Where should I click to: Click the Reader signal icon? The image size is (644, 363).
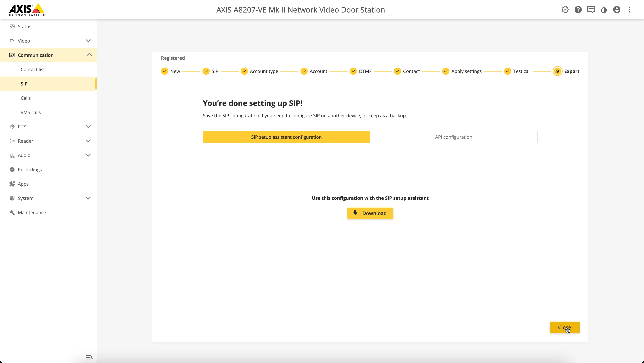click(x=12, y=141)
